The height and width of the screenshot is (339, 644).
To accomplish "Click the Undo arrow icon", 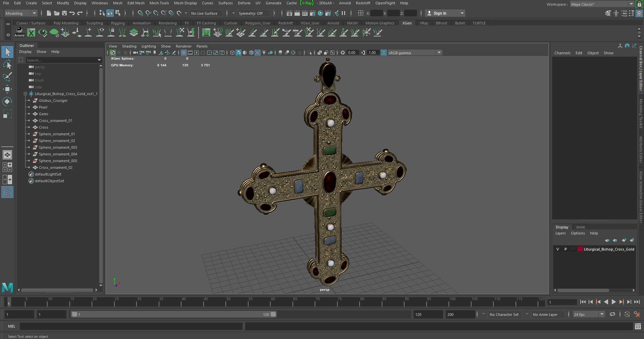I will 72,13.
